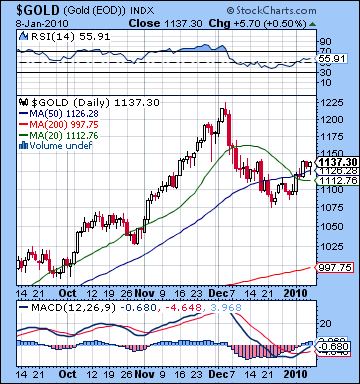Click Oct on the price chart date axis

pyautogui.click(x=68, y=293)
